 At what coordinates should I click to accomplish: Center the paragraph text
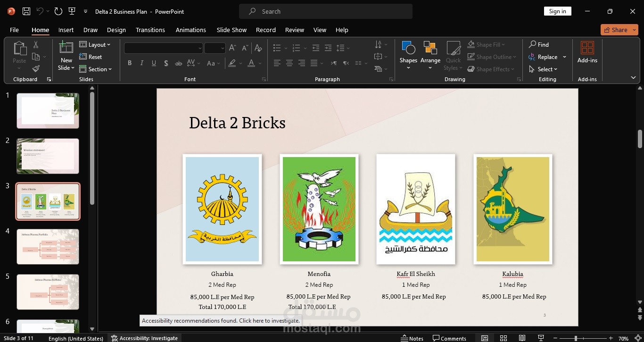point(289,63)
